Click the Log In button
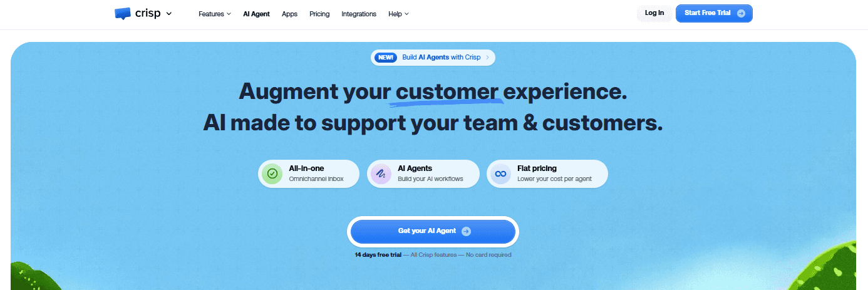This screenshot has height=290, width=868. pyautogui.click(x=654, y=13)
